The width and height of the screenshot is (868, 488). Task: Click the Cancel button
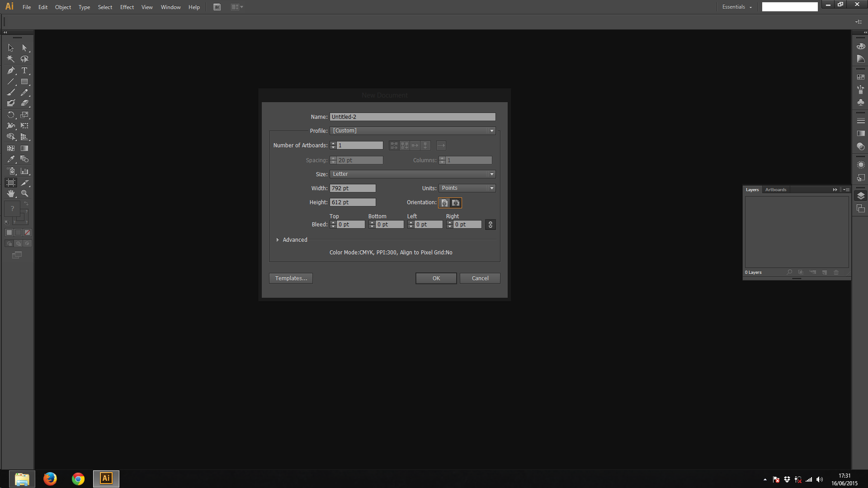480,278
